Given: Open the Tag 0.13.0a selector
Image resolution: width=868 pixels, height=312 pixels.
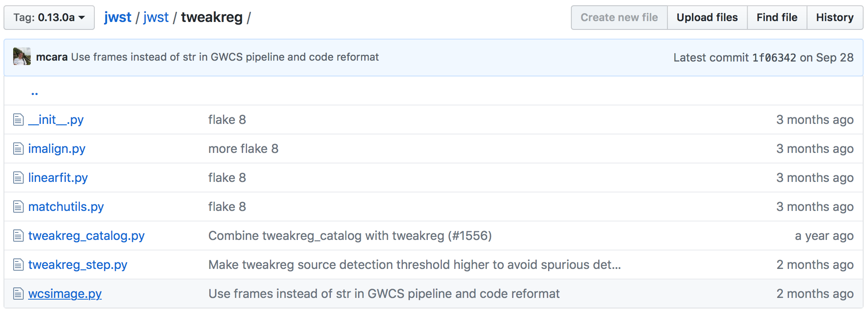Looking at the screenshot, I should (48, 17).
